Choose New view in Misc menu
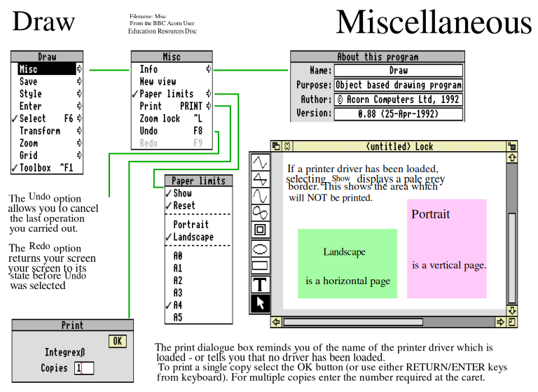The image size is (538, 392). pos(172,81)
